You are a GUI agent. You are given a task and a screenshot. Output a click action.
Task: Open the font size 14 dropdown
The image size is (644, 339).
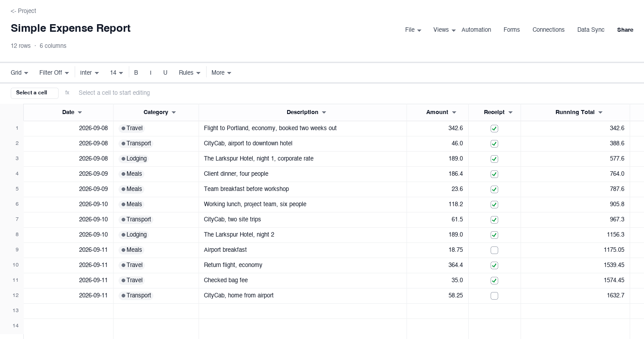(116, 72)
